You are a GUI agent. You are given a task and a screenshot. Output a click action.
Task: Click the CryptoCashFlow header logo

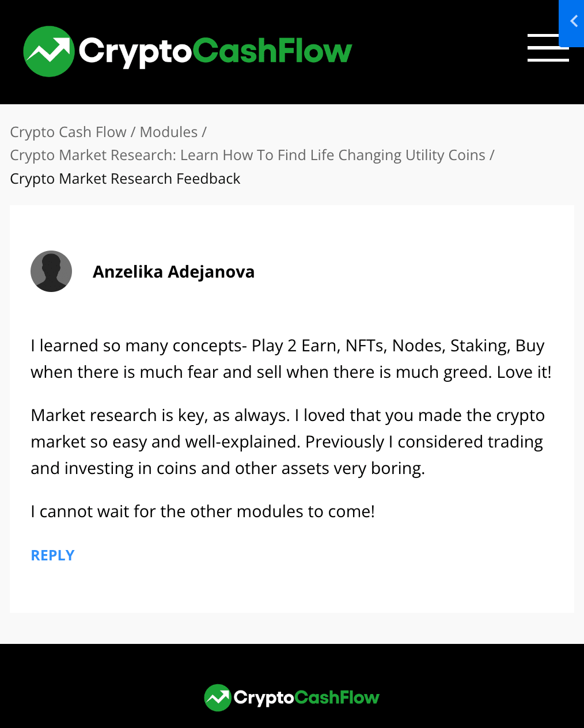(x=188, y=51)
